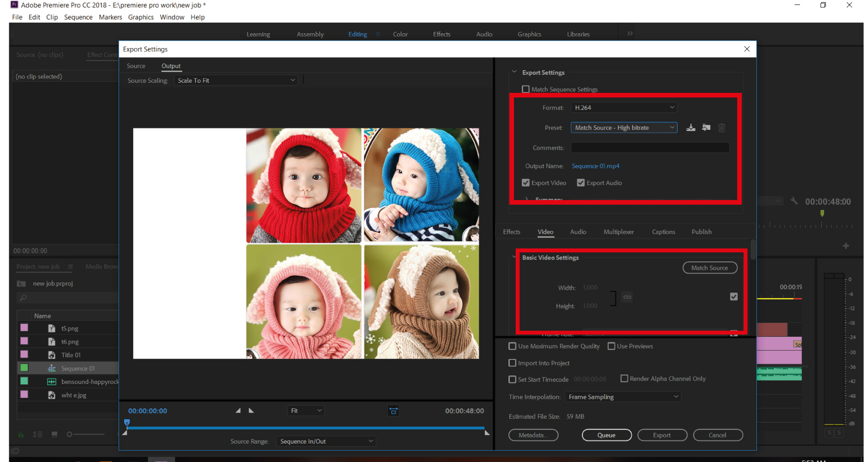Open the Sequence menu
Image resolution: width=868 pixels, height=462 pixels.
click(78, 17)
